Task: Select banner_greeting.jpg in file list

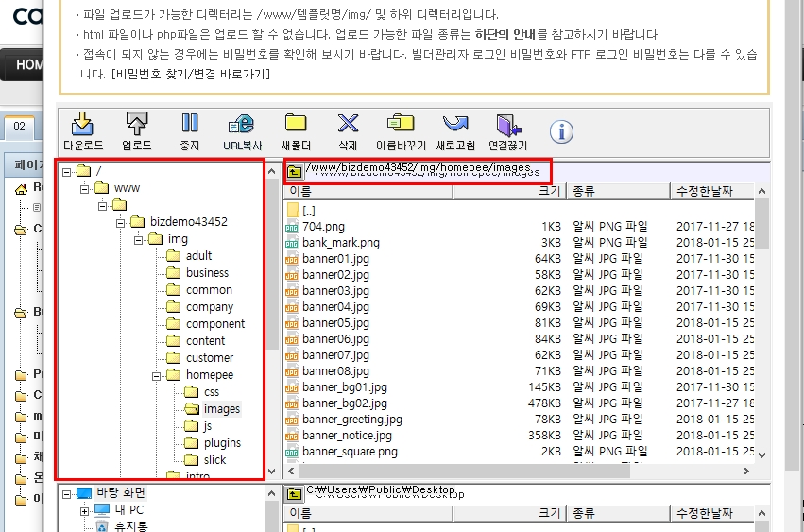Action: (x=351, y=420)
